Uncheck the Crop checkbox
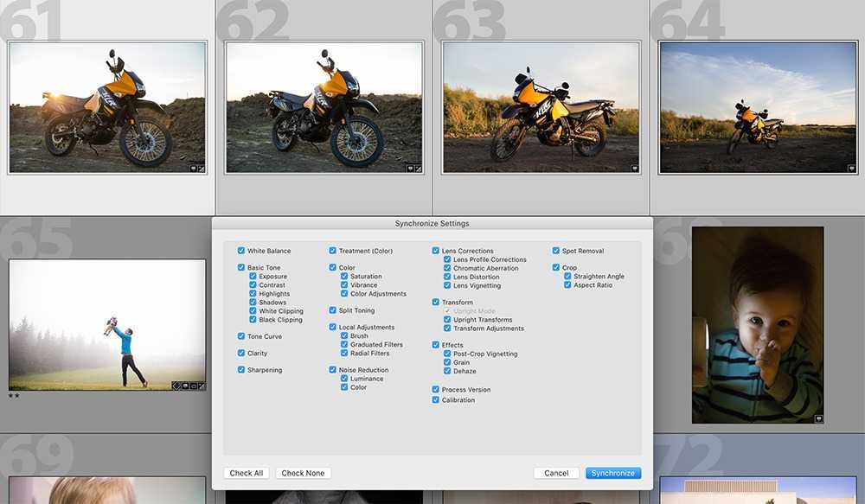This screenshot has height=504, width=865. (556, 268)
